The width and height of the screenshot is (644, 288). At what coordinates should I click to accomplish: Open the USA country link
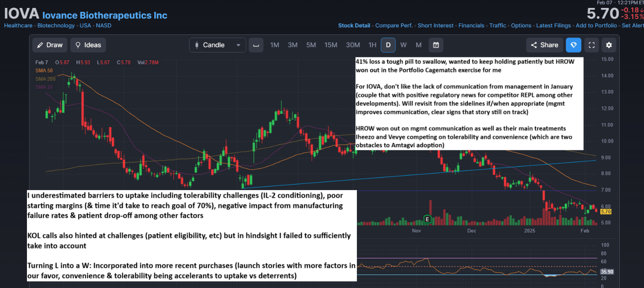pos(85,26)
